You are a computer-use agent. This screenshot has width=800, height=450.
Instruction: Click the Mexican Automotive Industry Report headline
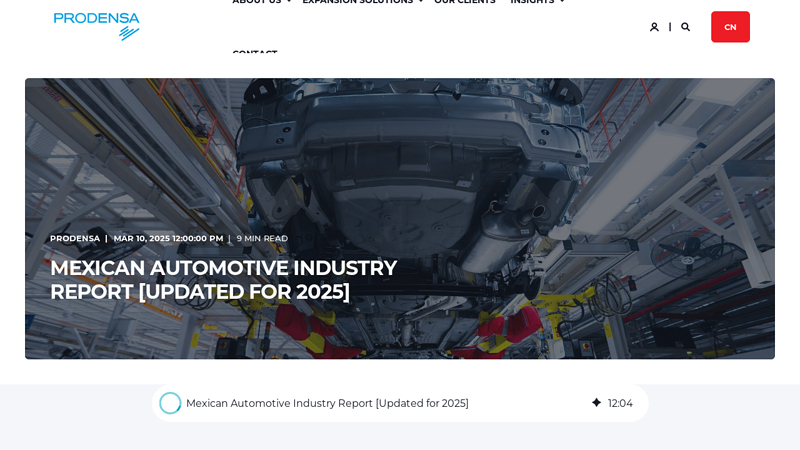[223, 280]
